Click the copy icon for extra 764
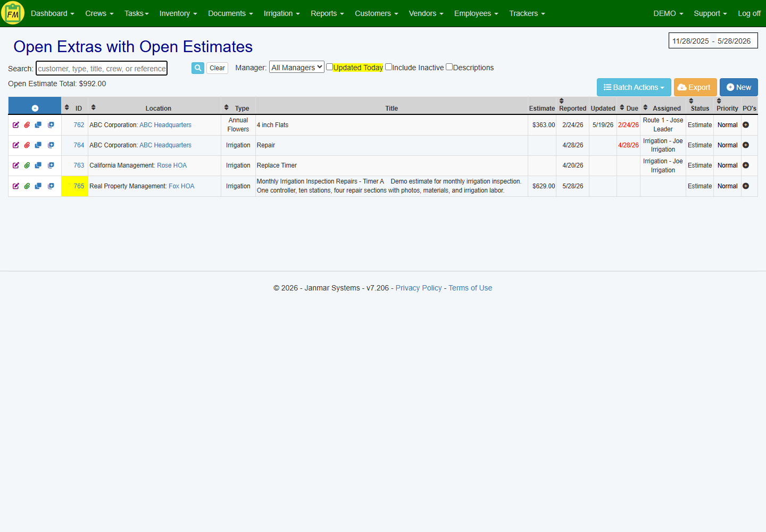The height and width of the screenshot is (532, 766). coord(38,145)
